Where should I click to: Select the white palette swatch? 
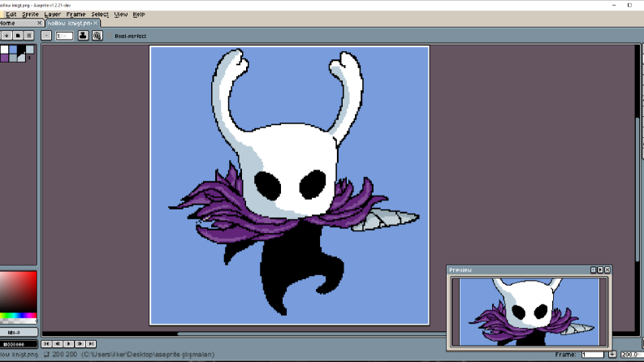[4, 50]
